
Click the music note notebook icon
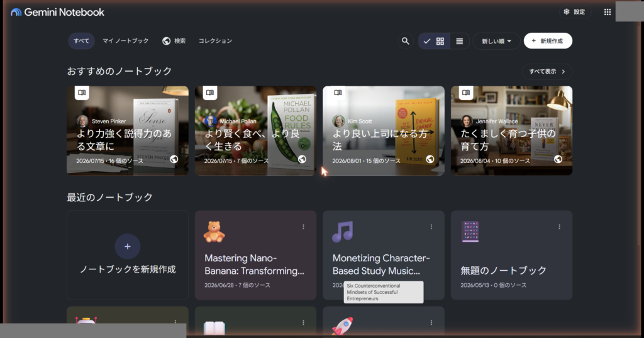[343, 232]
